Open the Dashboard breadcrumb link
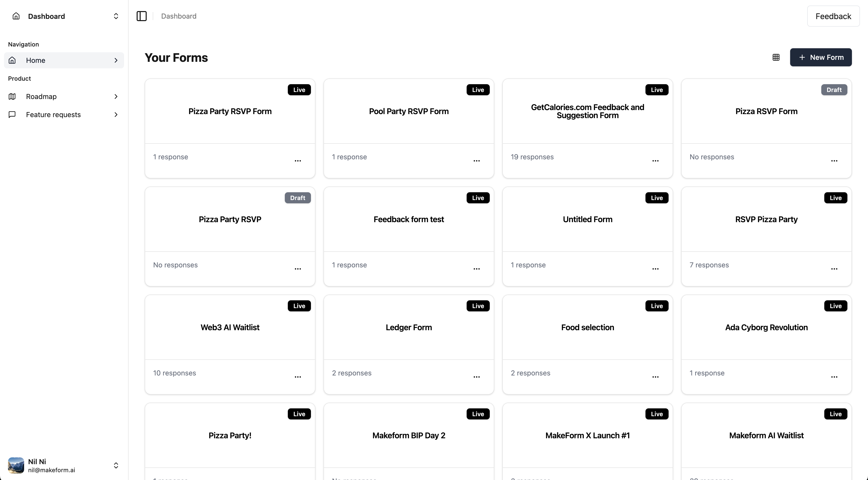The width and height of the screenshot is (868, 480). pos(179,16)
